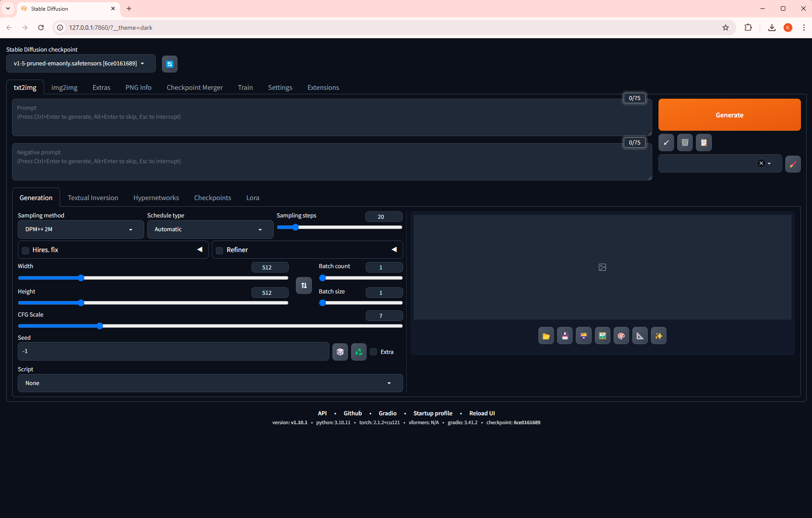This screenshot has width=812, height=518.
Task: Expand the Hires. fix section arrow
Action: click(200, 249)
